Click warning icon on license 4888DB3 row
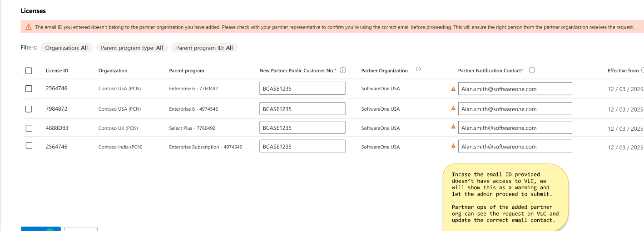This screenshot has width=644, height=231. click(453, 127)
